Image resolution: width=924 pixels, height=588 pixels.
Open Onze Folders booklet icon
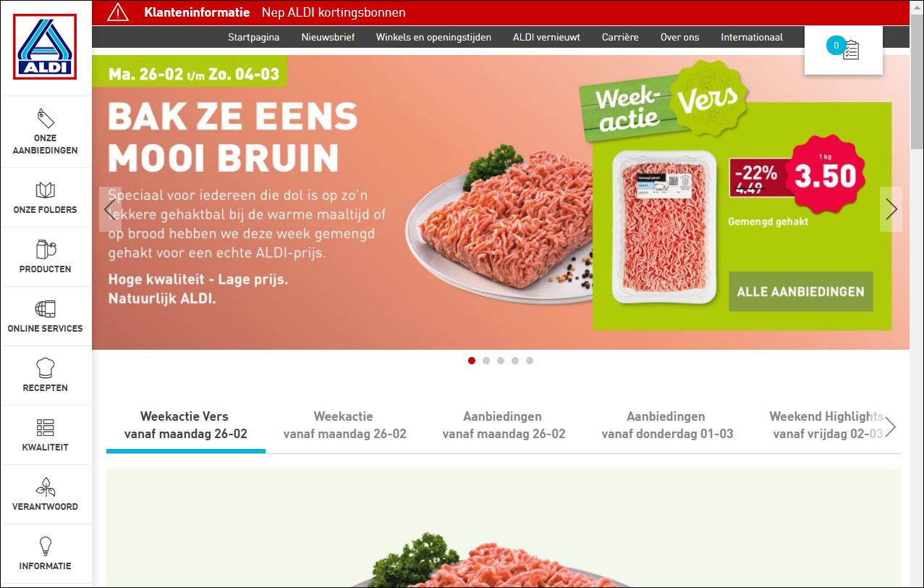pos(46,190)
